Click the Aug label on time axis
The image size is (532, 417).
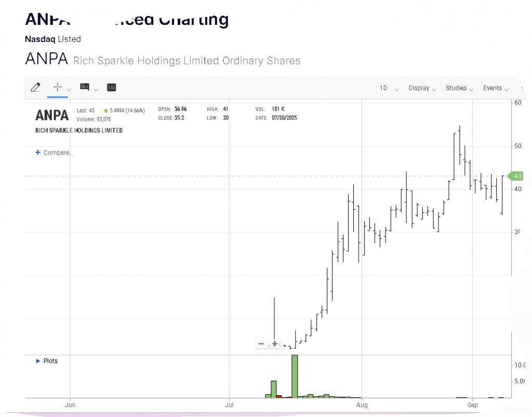(362, 404)
